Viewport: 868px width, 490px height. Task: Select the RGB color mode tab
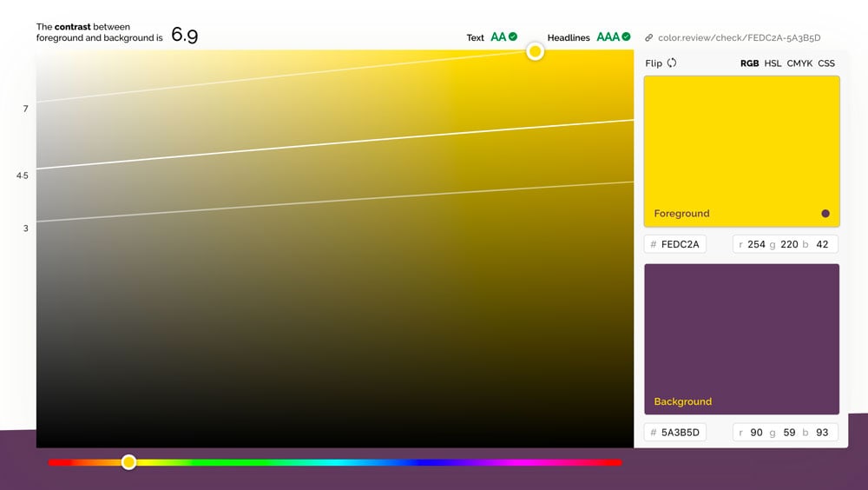749,63
